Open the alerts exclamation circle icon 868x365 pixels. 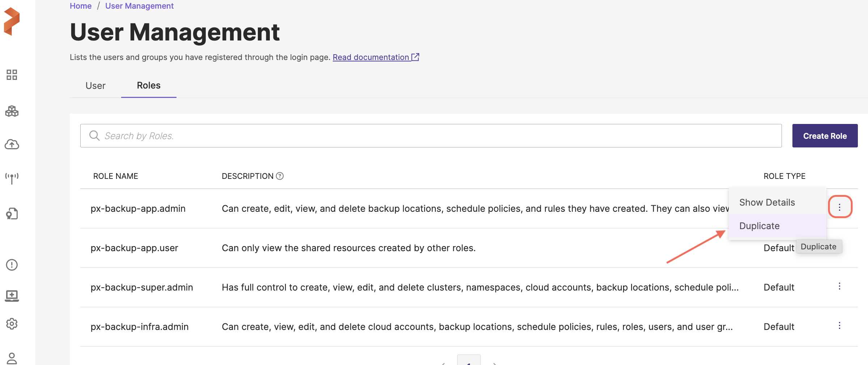click(12, 265)
